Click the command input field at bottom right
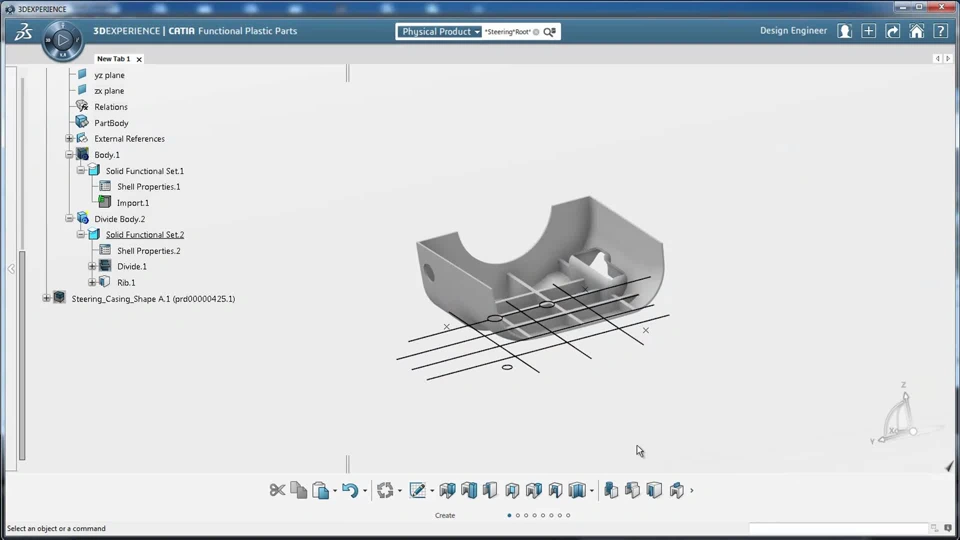 tap(839, 528)
